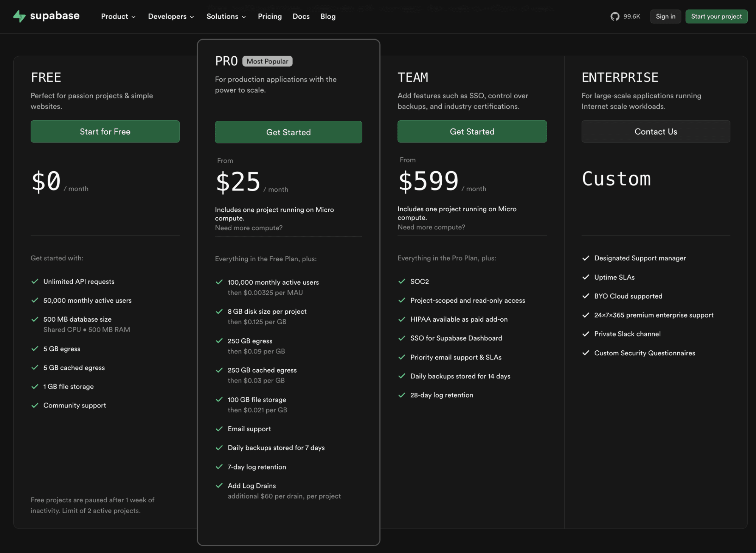Click checkmark icon next to SOC2

[402, 281]
